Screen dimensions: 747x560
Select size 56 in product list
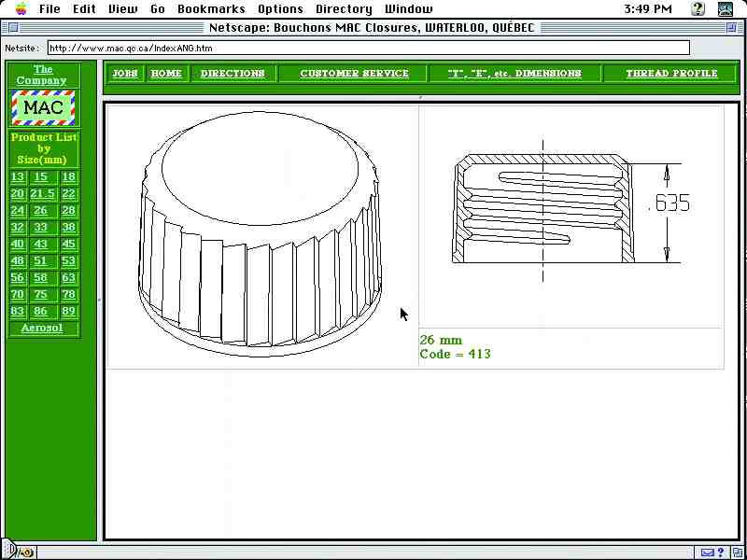pyautogui.click(x=18, y=277)
